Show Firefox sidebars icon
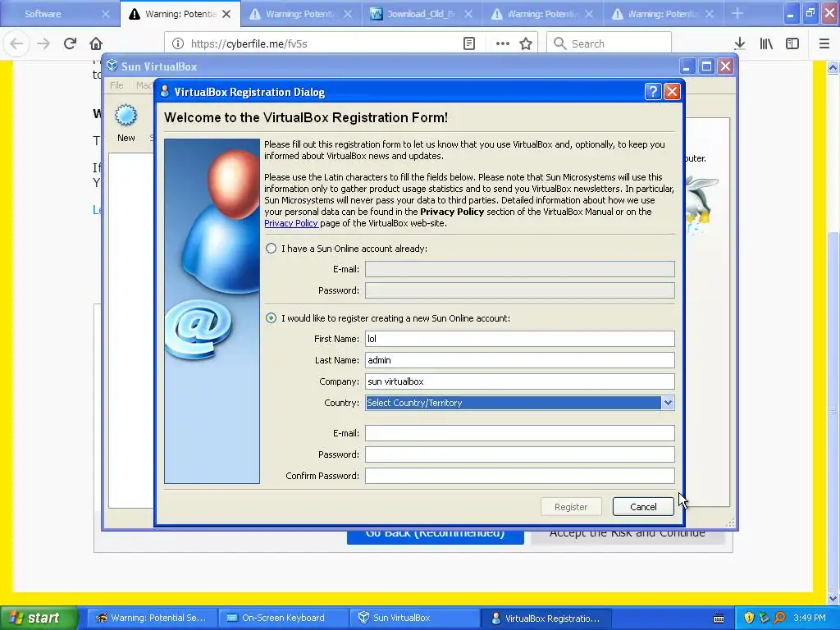This screenshot has width=840, height=630. click(792, 43)
